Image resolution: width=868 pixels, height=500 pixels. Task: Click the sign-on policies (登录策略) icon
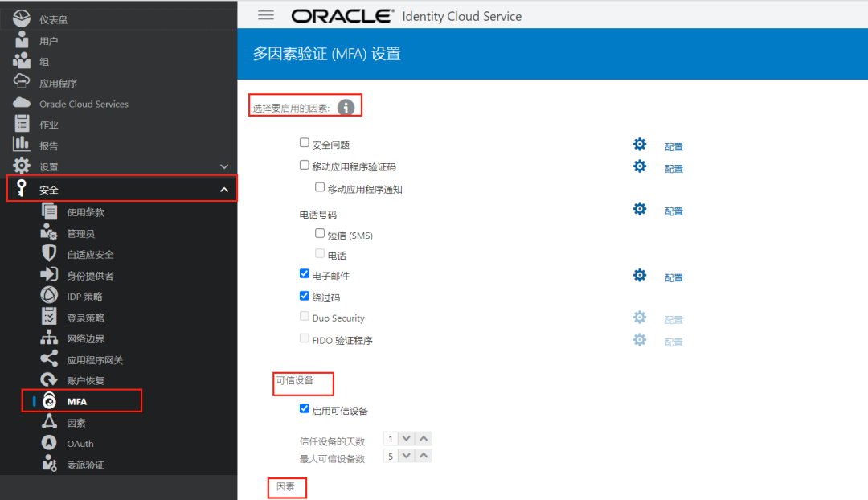point(49,317)
